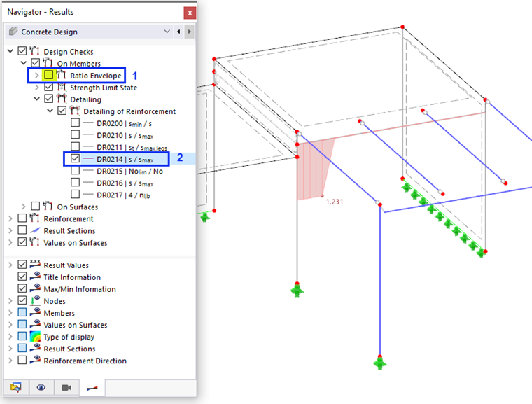
Task: Enable the DR0210 s / smax checkbox
Action: click(76, 134)
